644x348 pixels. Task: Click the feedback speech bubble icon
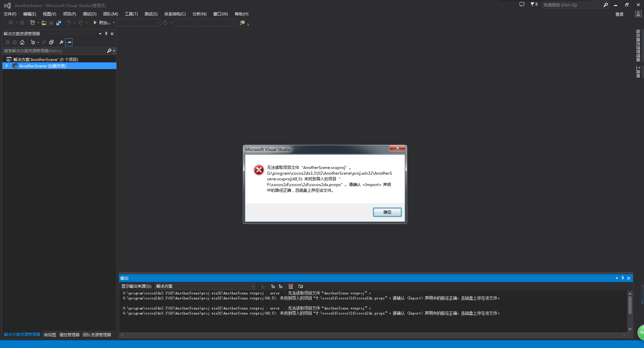[x=522, y=5]
